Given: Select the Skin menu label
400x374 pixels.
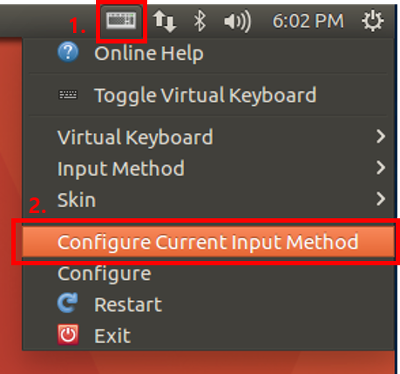Looking at the screenshot, I should (77, 200).
